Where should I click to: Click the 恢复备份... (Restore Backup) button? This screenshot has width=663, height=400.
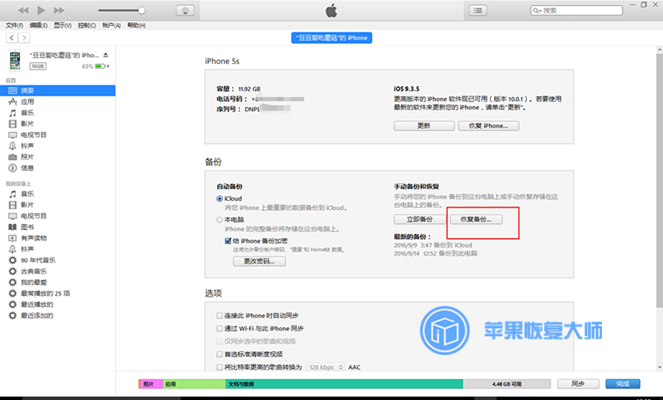(x=476, y=219)
